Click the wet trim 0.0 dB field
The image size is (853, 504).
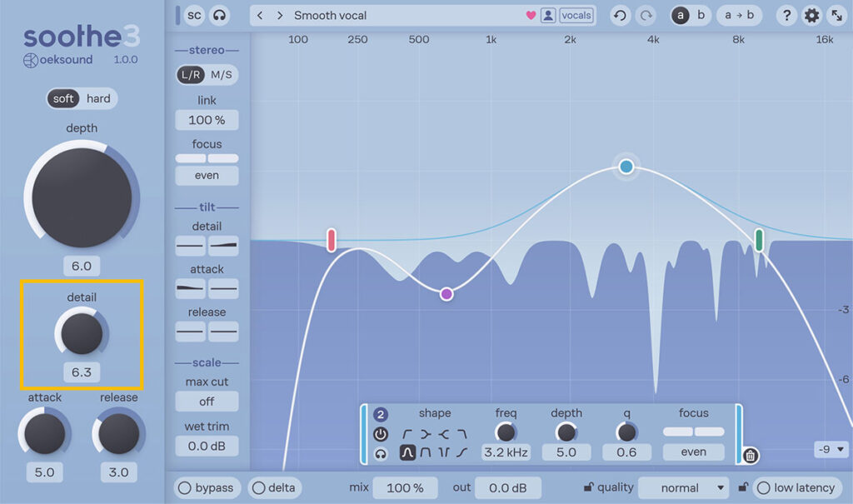(x=207, y=447)
